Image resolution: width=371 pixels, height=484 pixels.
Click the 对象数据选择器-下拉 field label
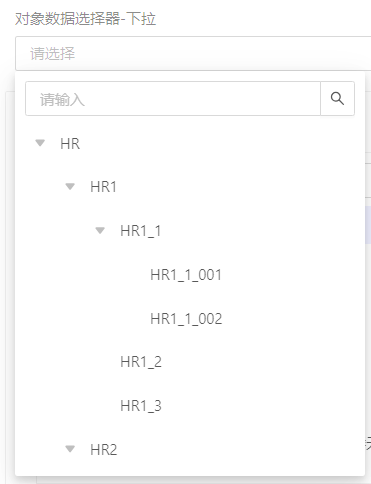point(85,19)
